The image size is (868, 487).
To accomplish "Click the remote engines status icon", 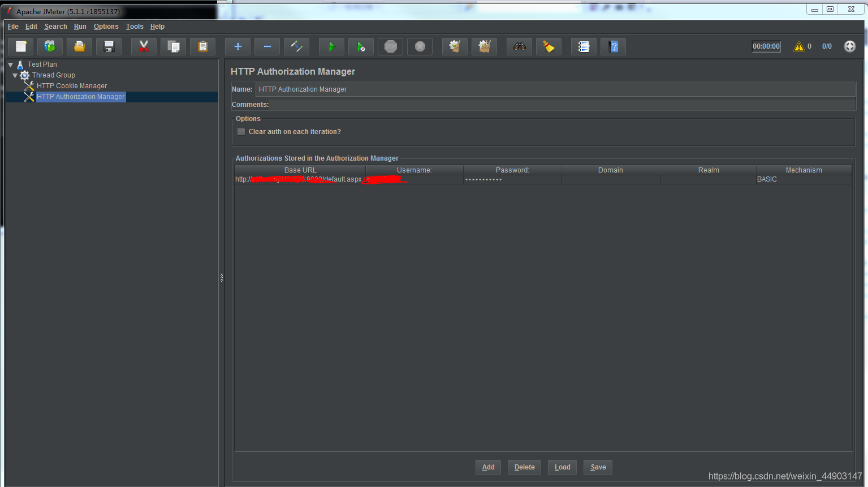I will point(849,46).
